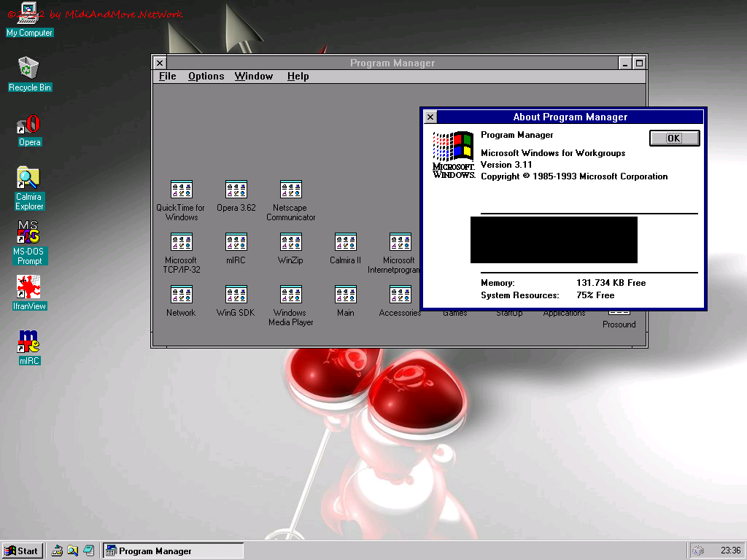Open the WinG SDK program group
Image resolution: width=747 pixels, height=560 pixels.
pos(236,295)
